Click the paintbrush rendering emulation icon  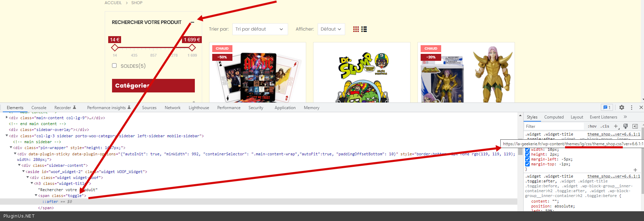pos(626,126)
